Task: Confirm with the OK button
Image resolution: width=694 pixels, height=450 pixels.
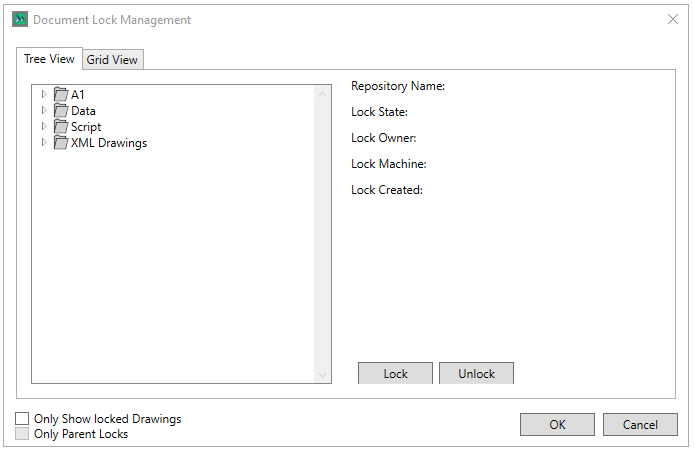Action: (557, 425)
